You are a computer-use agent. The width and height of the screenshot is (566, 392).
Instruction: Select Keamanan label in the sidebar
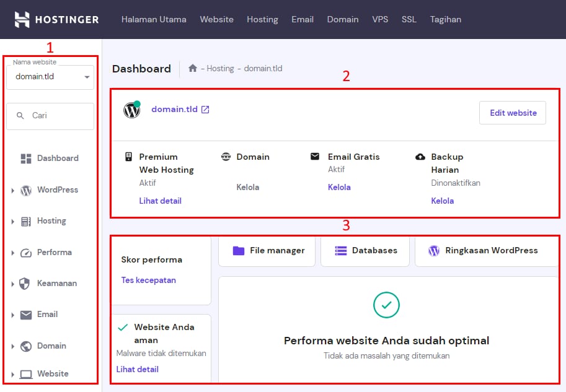click(x=57, y=284)
